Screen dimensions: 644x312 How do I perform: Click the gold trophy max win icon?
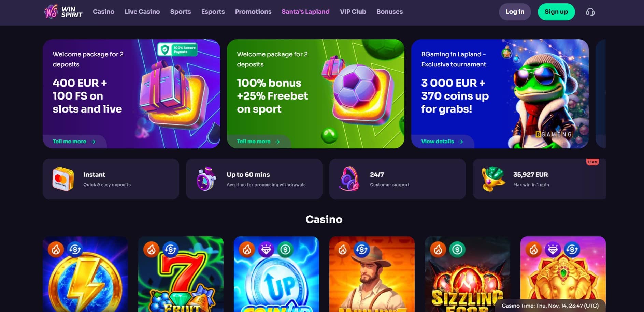coord(493,179)
